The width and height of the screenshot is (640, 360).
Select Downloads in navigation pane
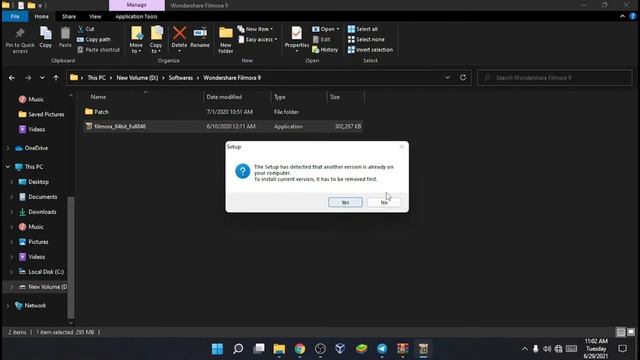pyautogui.click(x=38, y=212)
